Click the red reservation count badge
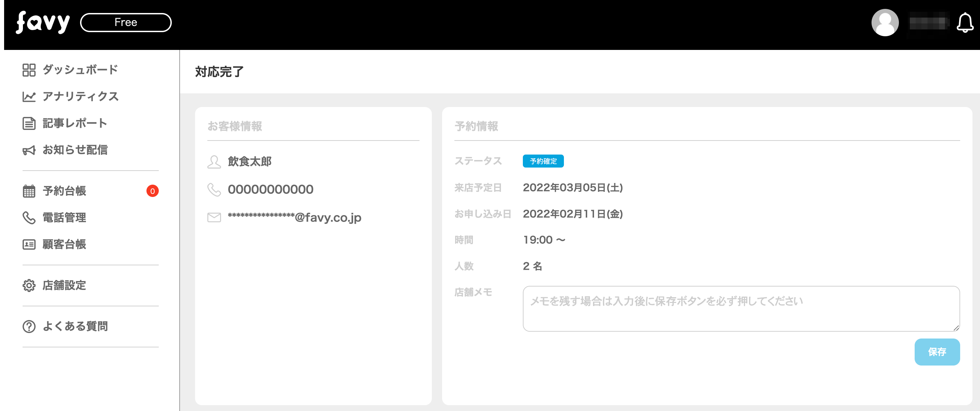980x411 pixels. (152, 191)
